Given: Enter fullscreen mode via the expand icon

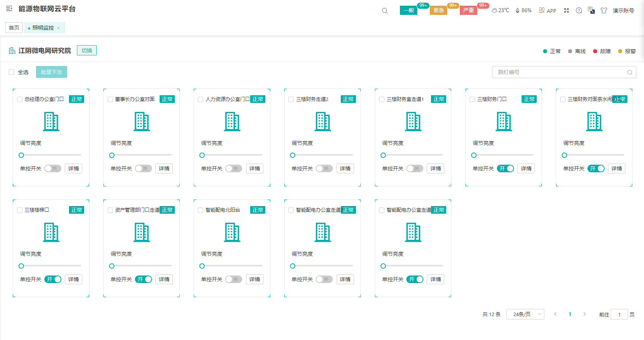Looking at the screenshot, I should [x=566, y=11].
